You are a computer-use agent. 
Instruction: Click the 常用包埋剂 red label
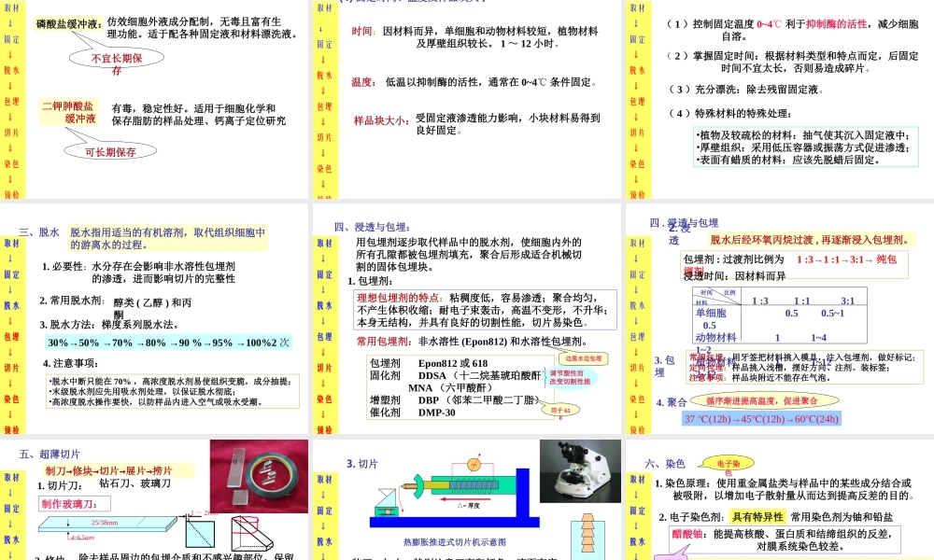(x=384, y=342)
